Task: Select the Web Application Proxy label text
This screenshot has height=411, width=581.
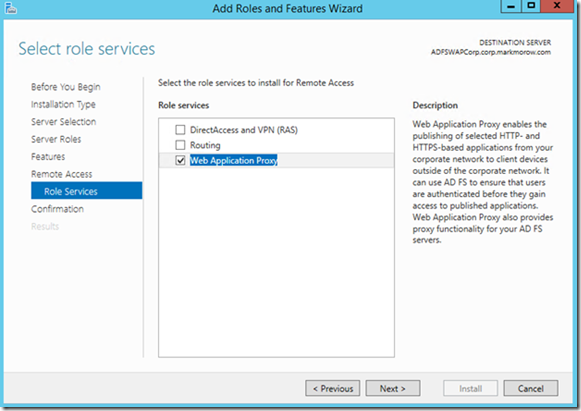Action: [234, 160]
